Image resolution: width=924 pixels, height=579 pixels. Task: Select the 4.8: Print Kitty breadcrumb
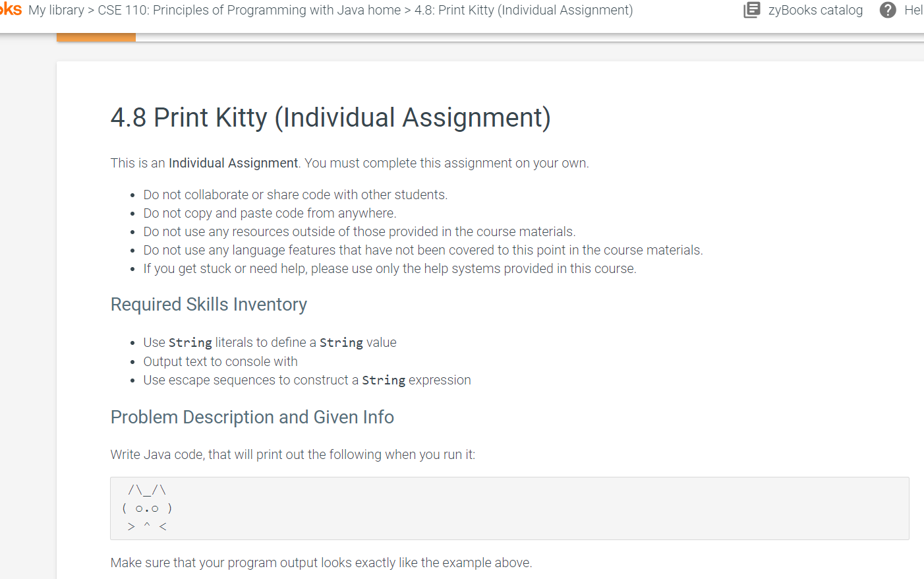[523, 10]
